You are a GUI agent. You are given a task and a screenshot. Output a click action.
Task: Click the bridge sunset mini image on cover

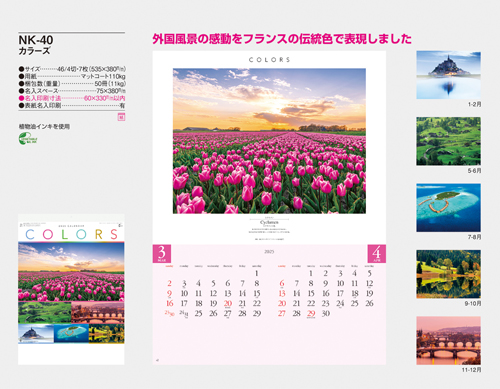(x=98, y=312)
